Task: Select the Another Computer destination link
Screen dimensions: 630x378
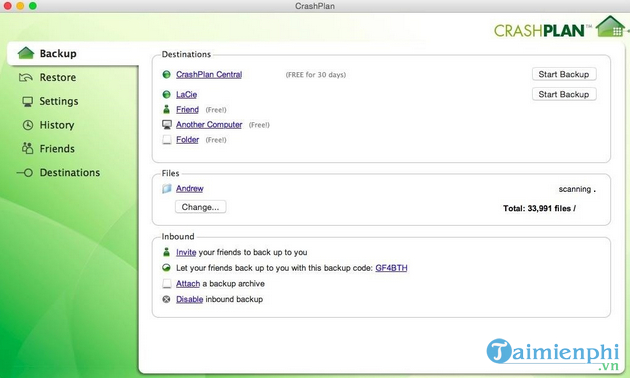Action: [209, 125]
